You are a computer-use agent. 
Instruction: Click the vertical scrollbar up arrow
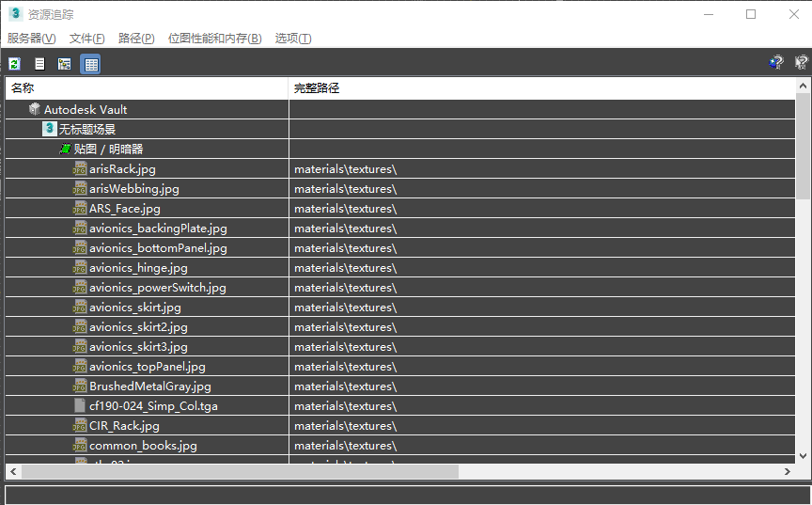(804, 86)
